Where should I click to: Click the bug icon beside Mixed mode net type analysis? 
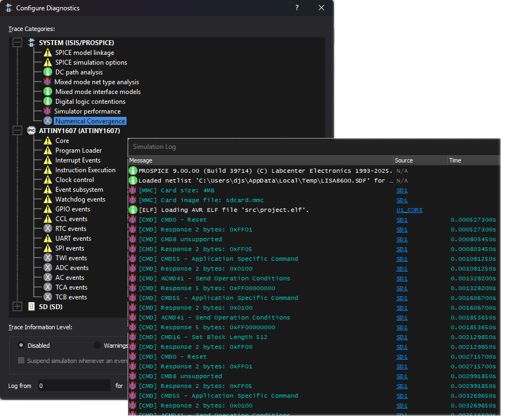click(48, 82)
